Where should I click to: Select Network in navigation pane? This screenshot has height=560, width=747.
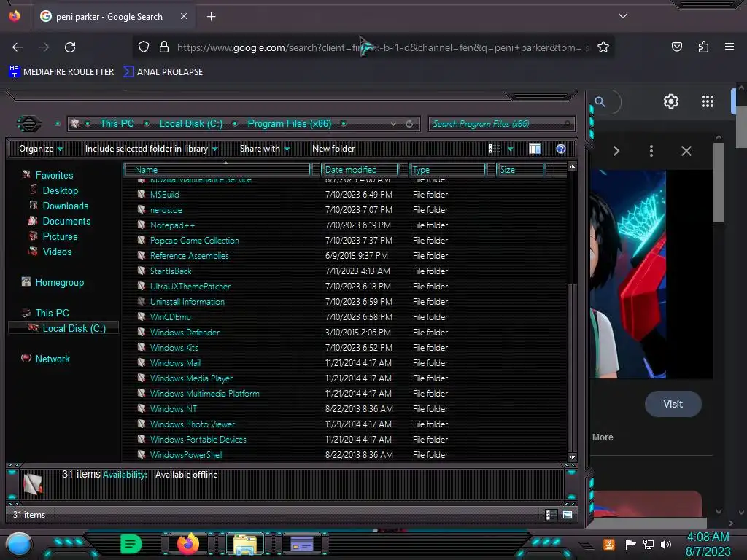click(52, 359)
